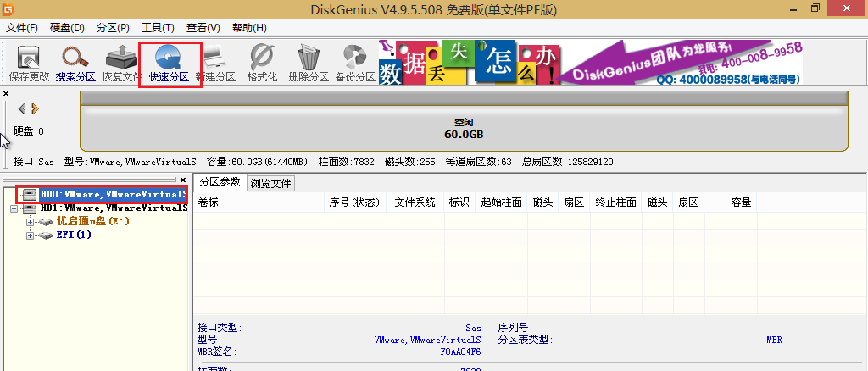Click the 序号(状态) column header
This screenshot has width=868, height=371.
(355, 203)
